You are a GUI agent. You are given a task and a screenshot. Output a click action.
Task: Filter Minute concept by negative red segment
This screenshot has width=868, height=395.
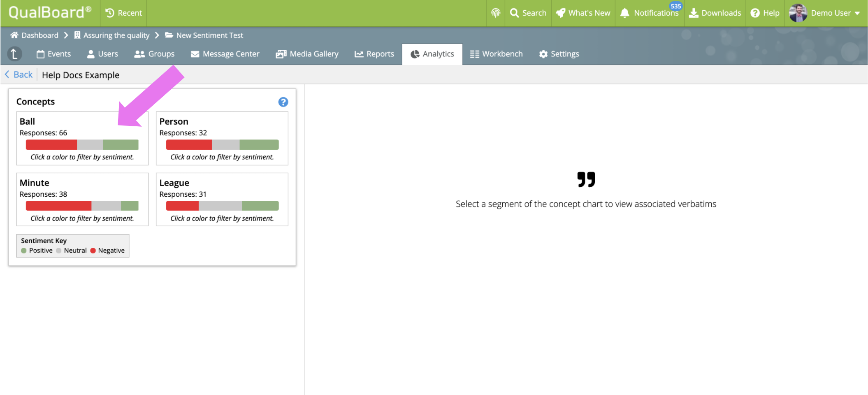(58, 206)
